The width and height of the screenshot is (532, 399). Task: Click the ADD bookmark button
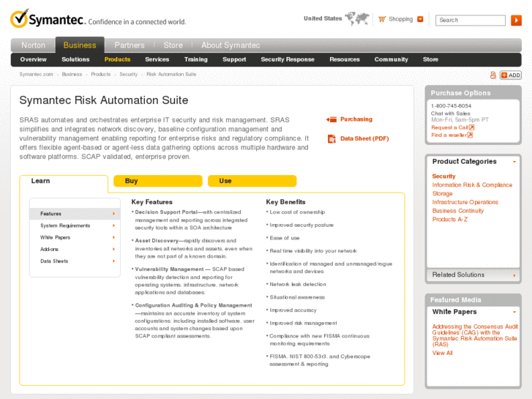pos(511,75)
